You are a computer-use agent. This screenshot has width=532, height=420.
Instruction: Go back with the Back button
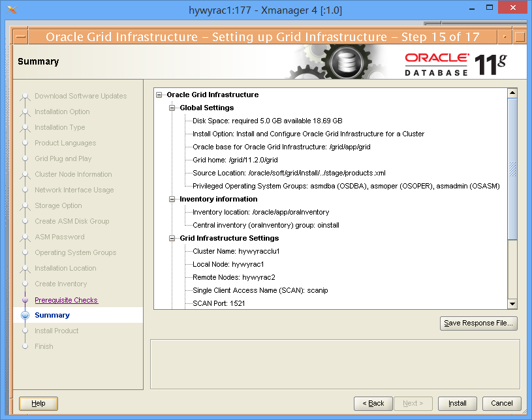tap(373, 404)
